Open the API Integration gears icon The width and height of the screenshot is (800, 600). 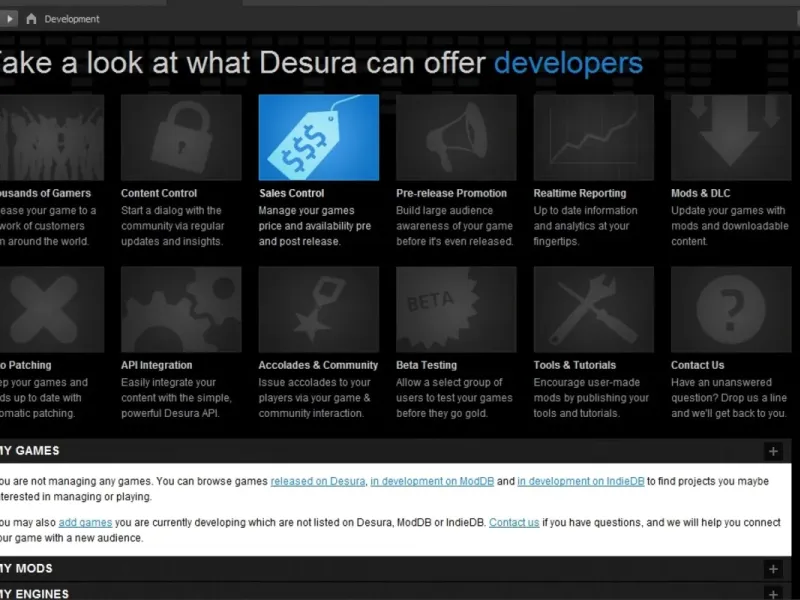181,309
